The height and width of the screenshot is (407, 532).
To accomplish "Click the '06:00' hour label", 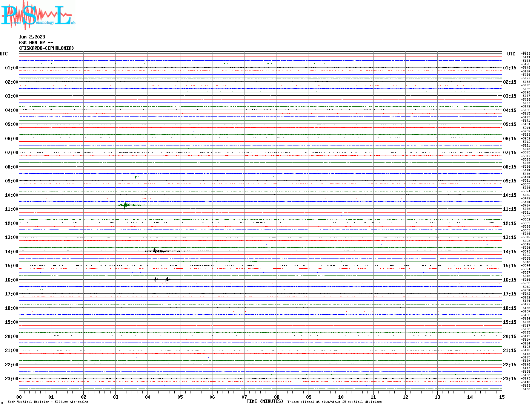I will click(12, 139).
